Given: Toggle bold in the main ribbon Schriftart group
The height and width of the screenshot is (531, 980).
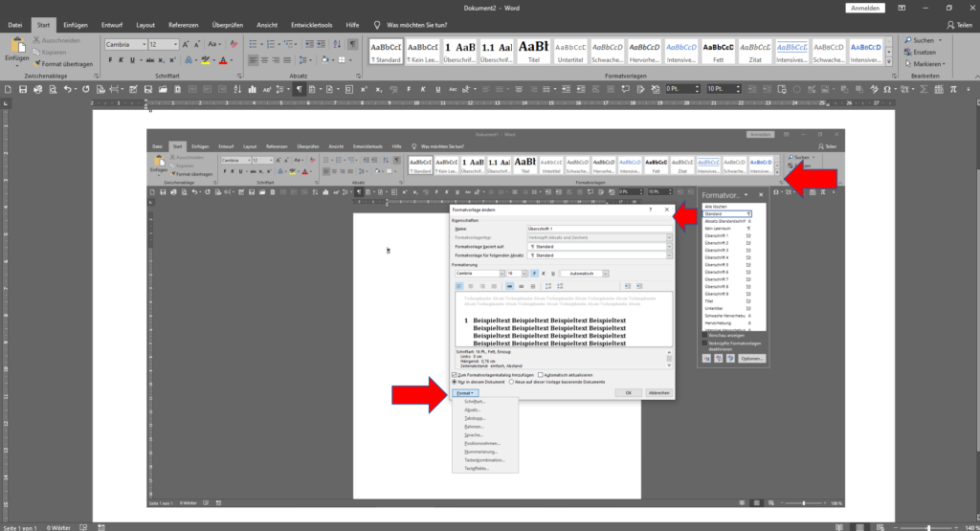Looking at the screenshot, I should coord(110,60).
